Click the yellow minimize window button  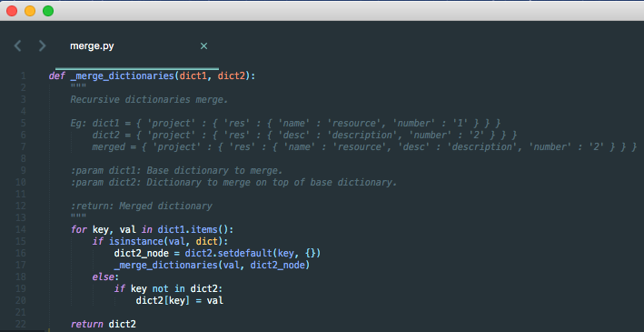pyautogui.click(x=30, y=11)
